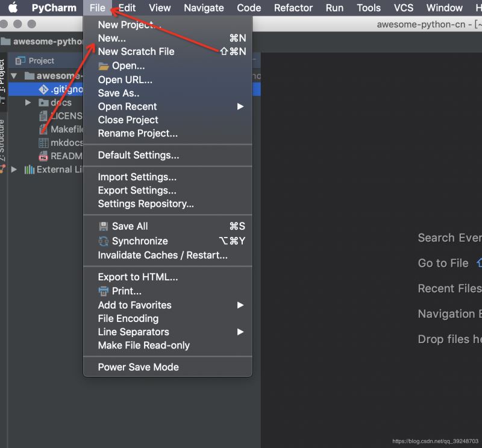Select Invalidate Caches / Restart...
The image size is (482, 448).
pyautogui.click(x=163, y=255)
